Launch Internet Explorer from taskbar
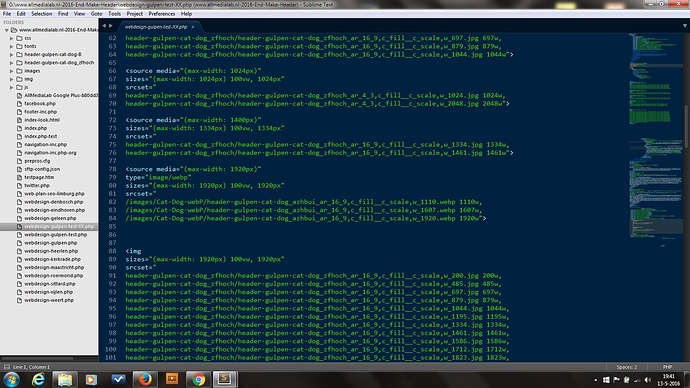Image resolution: width=690 pixels, height=388 pixels. tap(38, 379)
